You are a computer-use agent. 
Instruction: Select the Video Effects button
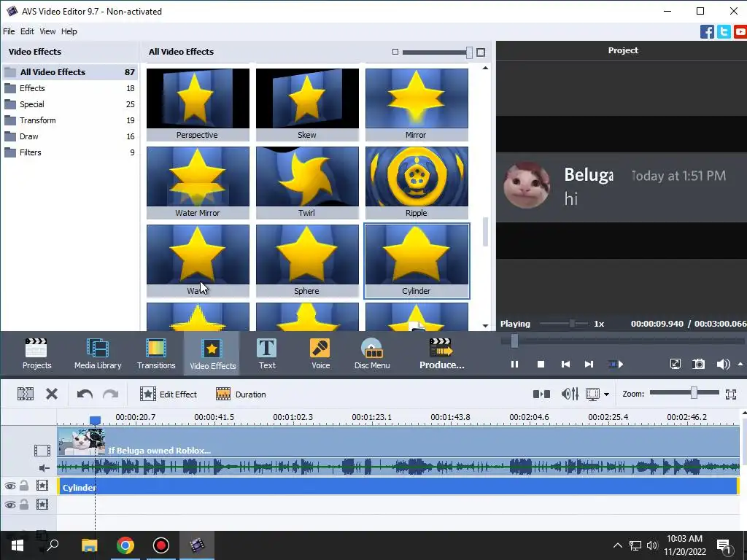[x=212, y=354]
